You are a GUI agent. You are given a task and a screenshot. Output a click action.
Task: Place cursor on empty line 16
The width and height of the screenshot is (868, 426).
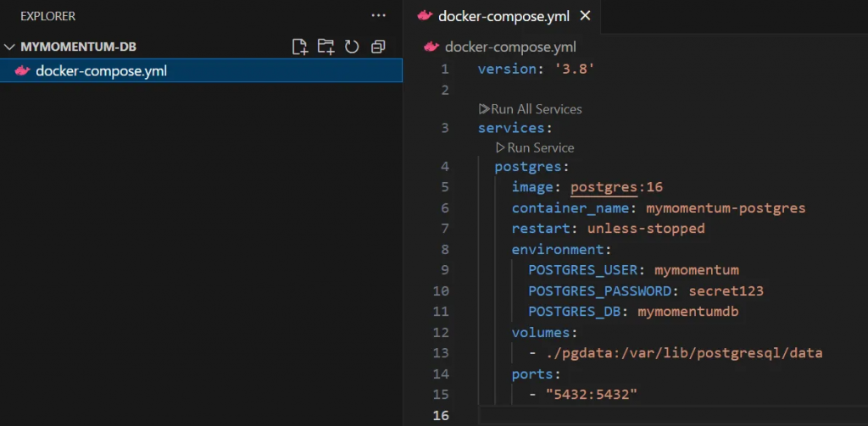[x=673, y=416]
